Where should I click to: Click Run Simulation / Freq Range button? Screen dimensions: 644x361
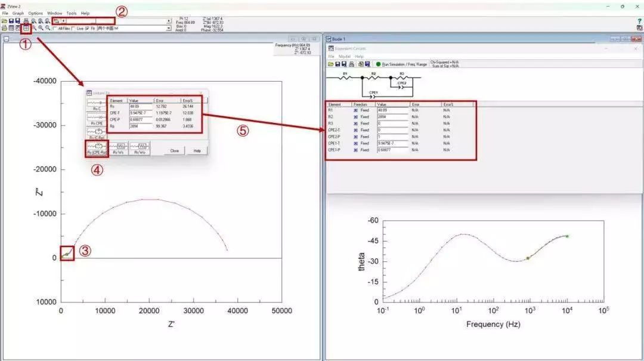401,64
